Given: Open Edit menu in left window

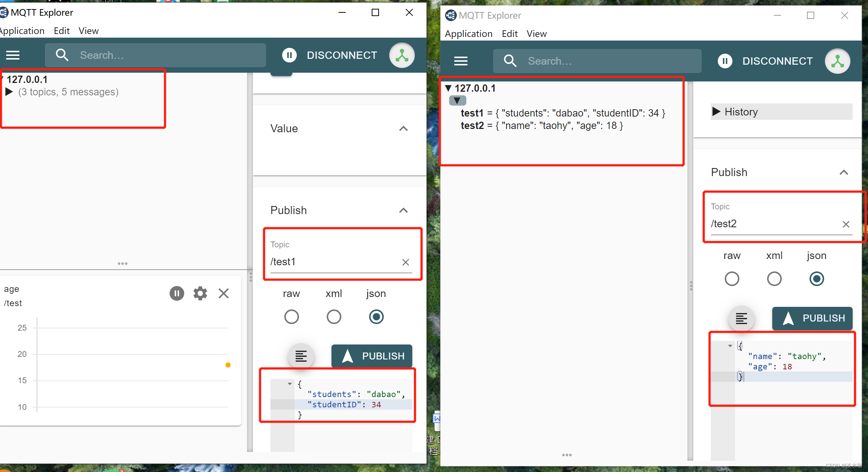Looking at the screenshot, I should tap(62, 31).
